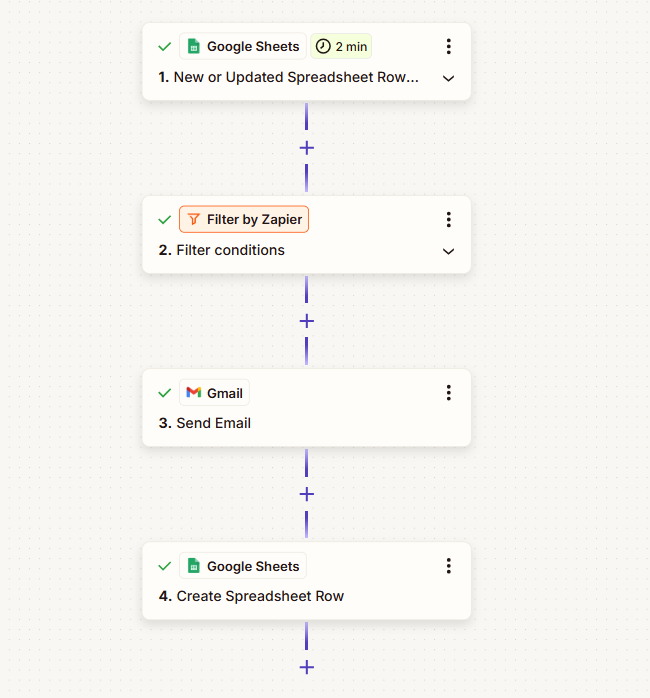Click the Filter funnel icon in step 2

pos(194,219)
